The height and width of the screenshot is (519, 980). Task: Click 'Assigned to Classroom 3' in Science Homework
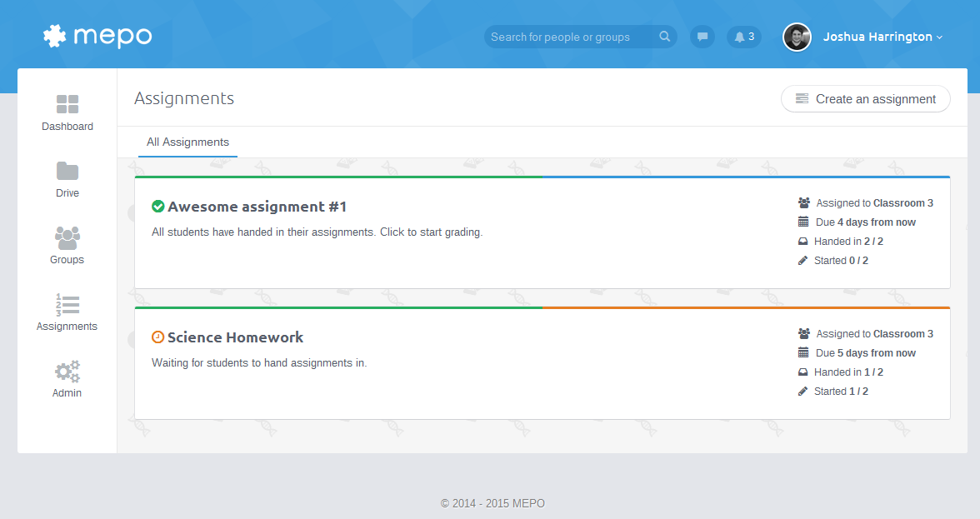point(874,334)
